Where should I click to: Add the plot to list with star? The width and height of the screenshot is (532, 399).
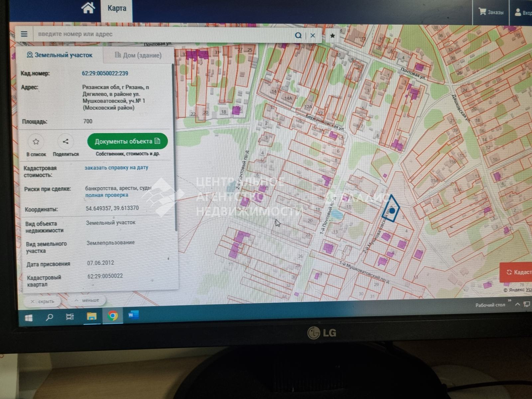(36, 142)
